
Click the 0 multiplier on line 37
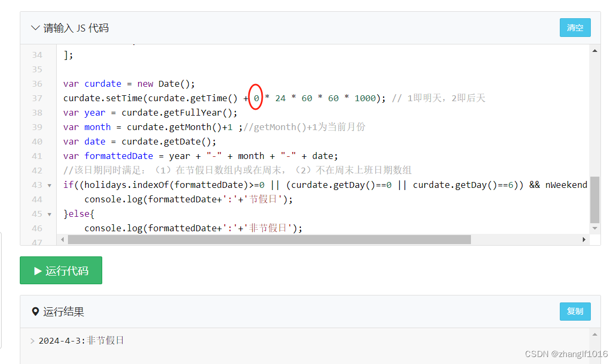point(256,98)
